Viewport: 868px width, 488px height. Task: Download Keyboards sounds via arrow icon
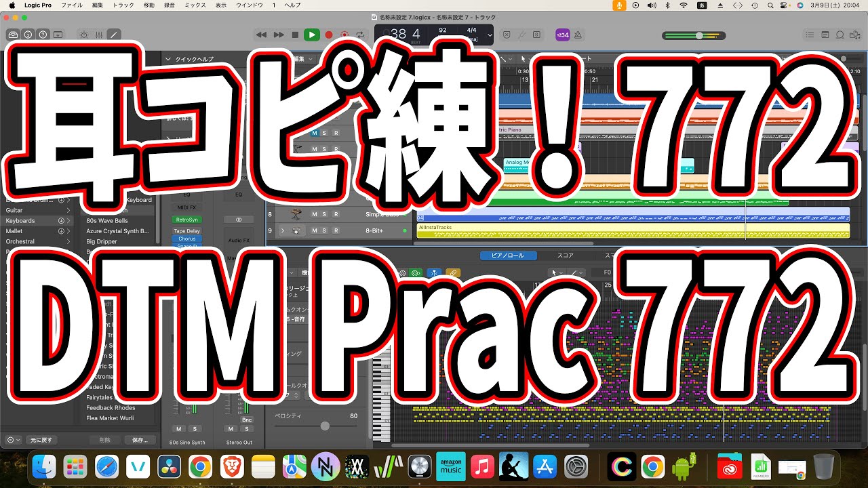coord(61,221)
